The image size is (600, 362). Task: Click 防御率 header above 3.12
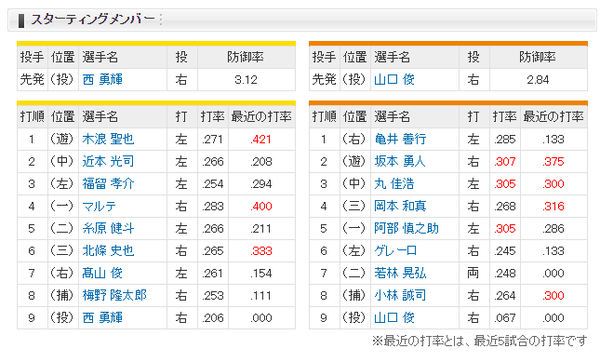[246, 57]
